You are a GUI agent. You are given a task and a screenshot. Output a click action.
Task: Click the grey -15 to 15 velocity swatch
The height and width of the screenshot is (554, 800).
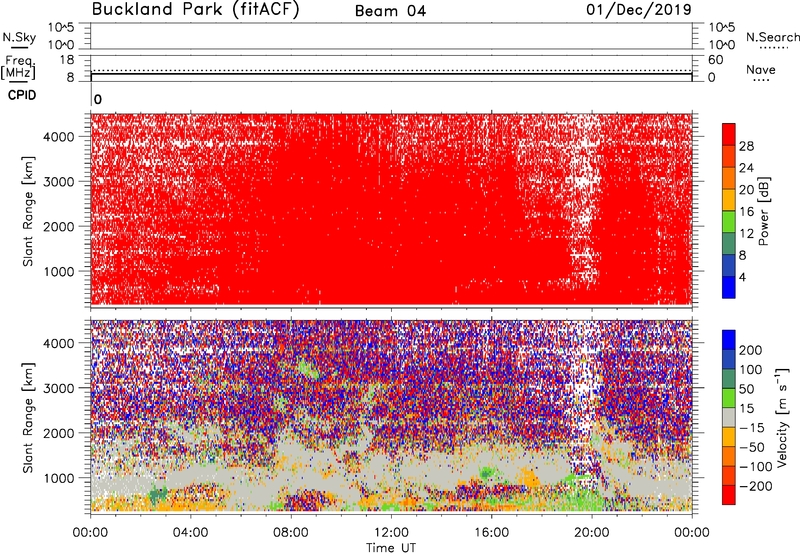click(x=729, y=417)
